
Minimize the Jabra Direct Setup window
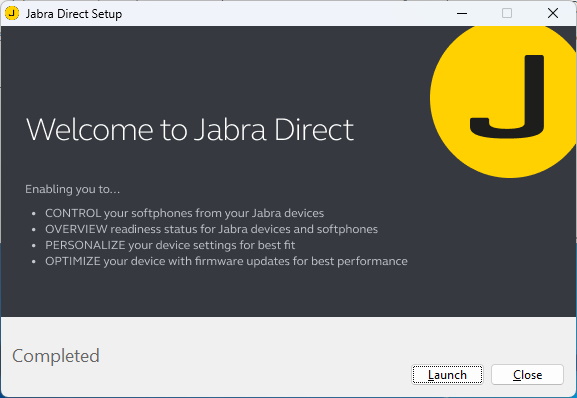click(462, 13)
